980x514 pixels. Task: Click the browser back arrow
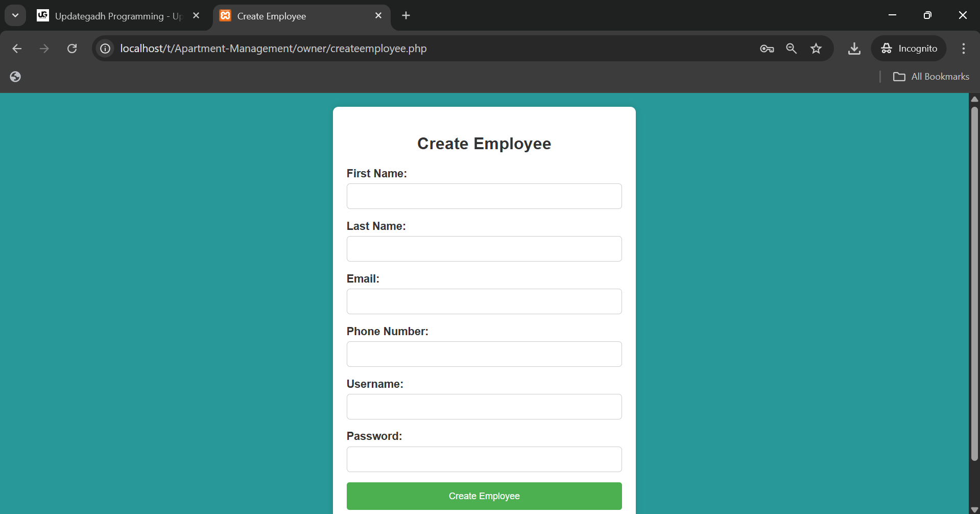[x=17, y=49]
